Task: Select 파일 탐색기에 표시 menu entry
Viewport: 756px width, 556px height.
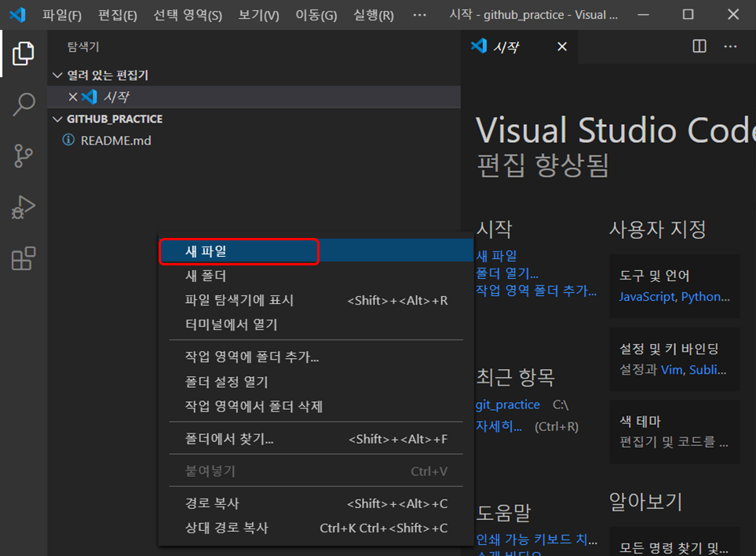Action: click(316, 301)
